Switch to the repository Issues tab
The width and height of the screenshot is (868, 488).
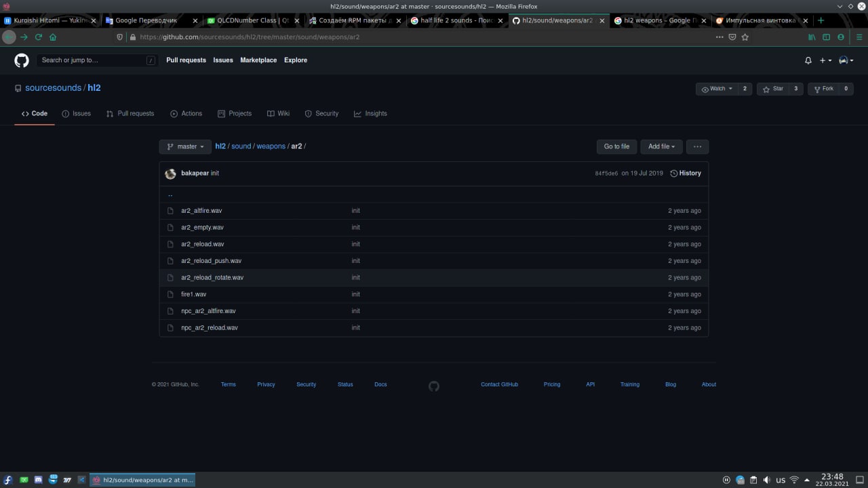click(x=76, y=114)
